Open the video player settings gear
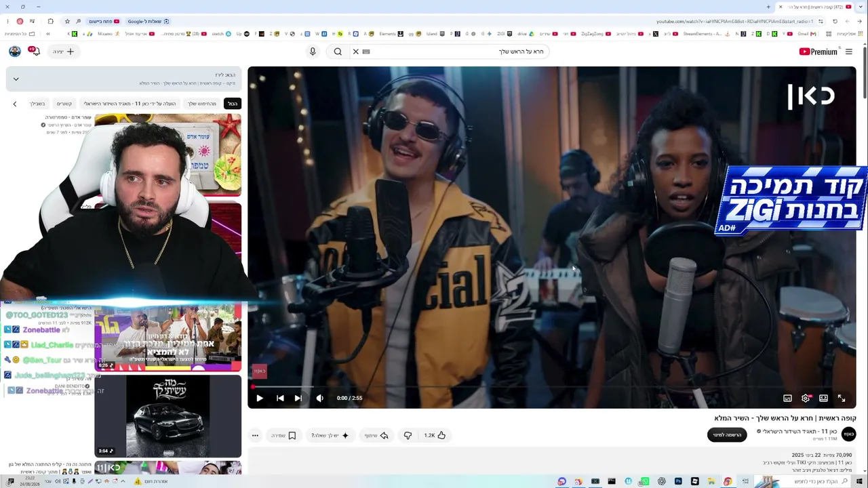 [x=806, y=399]
